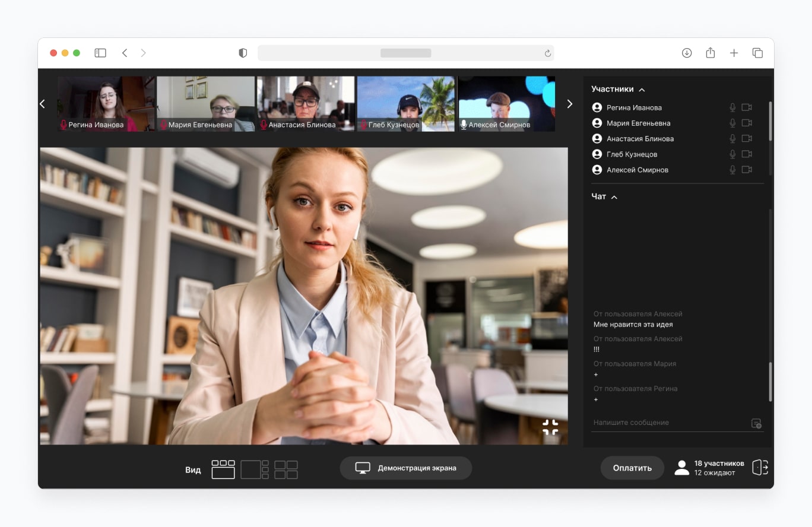Click Анастасия Блинова avatar icon in list
Screen dimensions: 812x527
pyautogui.click(x=597, y=138)
